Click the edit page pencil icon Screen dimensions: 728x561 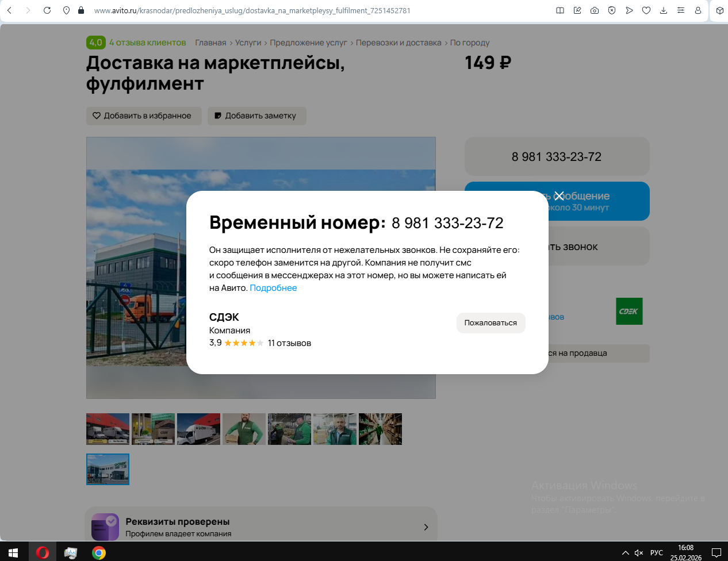point(577,10)
